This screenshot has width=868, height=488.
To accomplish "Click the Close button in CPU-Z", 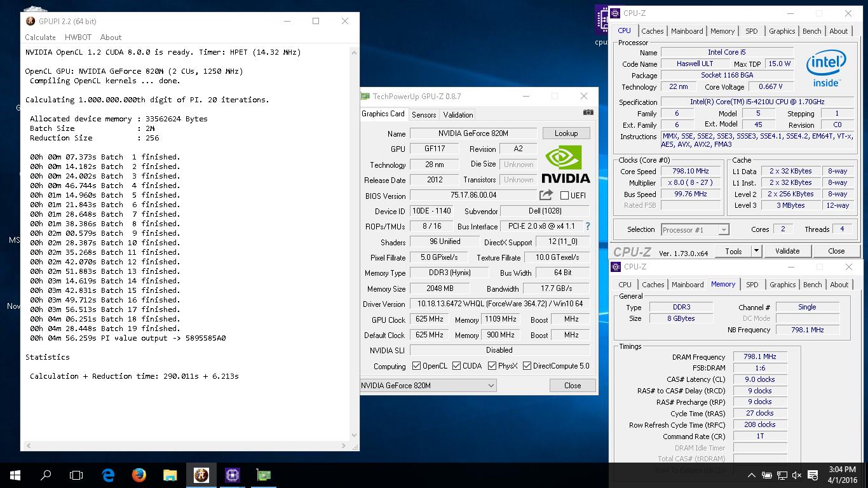I will [836, 251].
